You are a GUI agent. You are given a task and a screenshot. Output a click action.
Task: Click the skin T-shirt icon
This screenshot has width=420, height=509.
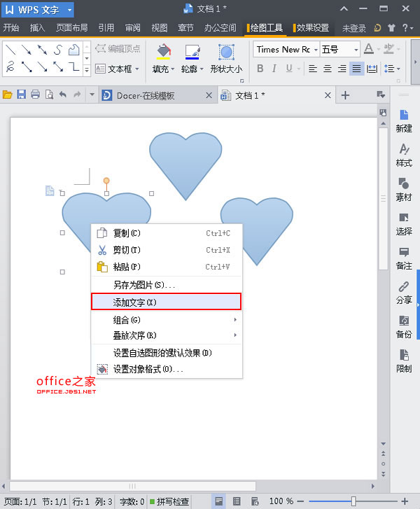coord(391,28)
